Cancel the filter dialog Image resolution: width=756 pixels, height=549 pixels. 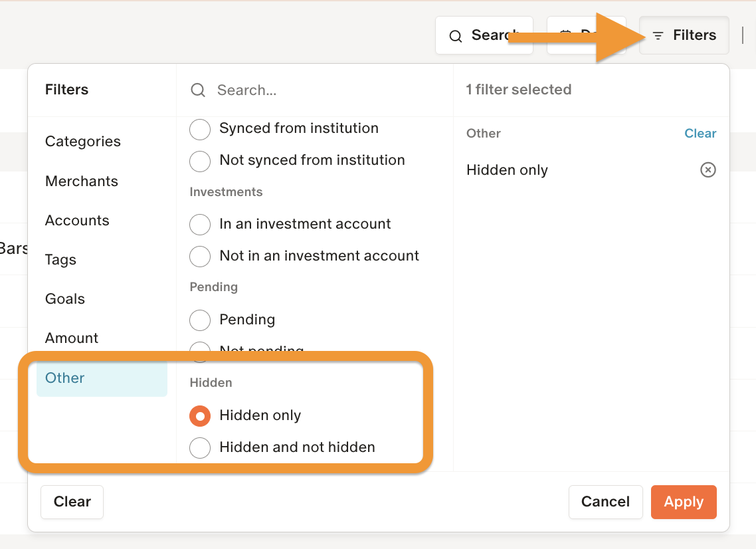point(605,502)
